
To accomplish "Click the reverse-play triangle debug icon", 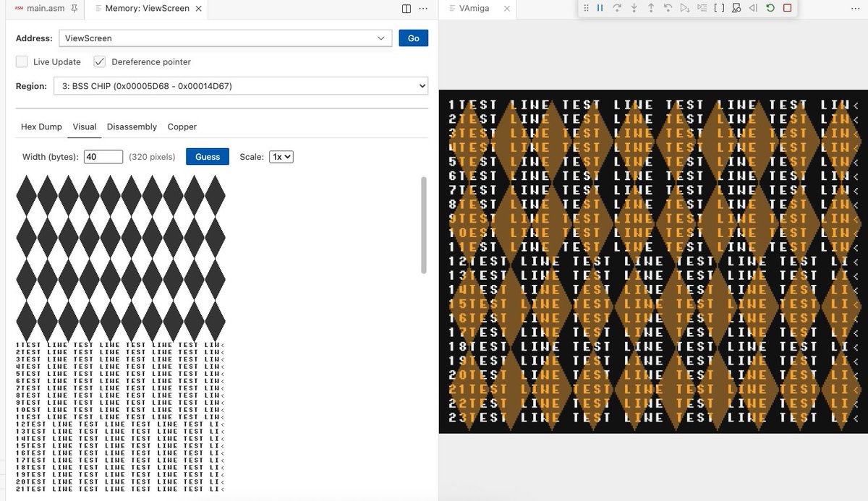I will coord(753,8).
